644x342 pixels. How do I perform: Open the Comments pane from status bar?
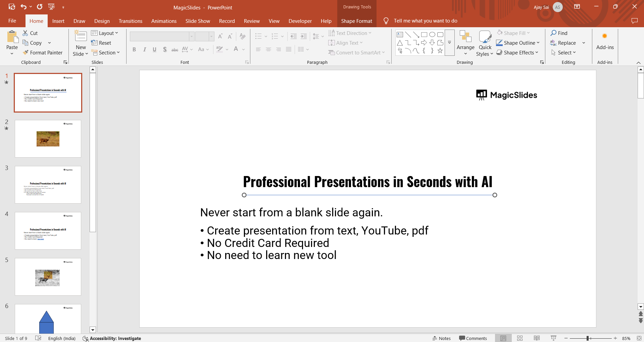(473, 338)
